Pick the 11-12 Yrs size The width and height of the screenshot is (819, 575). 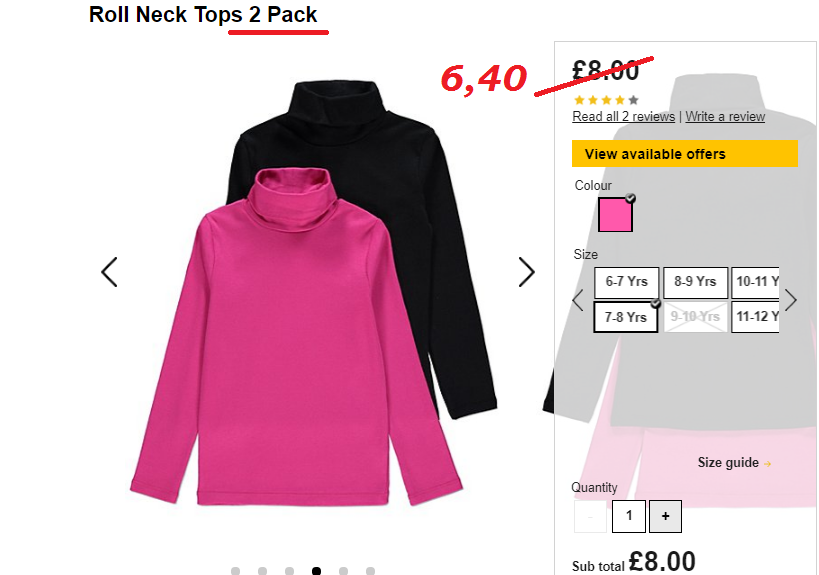pos(755,316)
